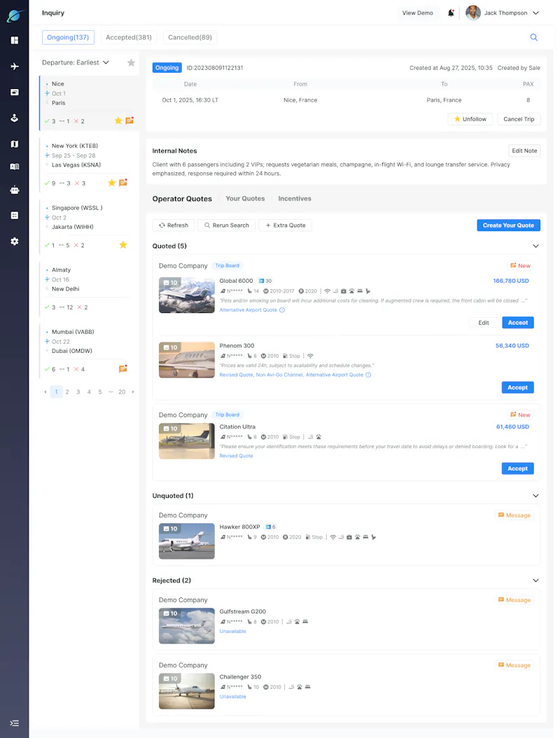Select the Operator Quotes tab

182,199
